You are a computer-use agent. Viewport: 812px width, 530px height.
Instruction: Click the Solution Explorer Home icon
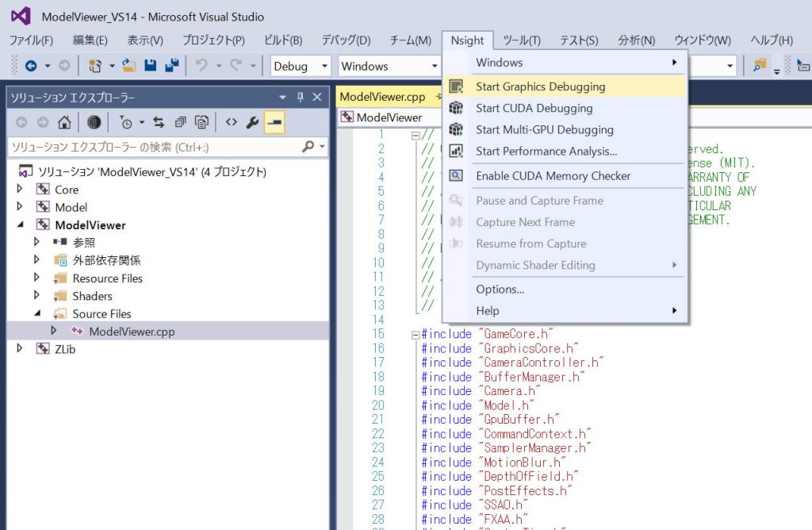point(64,122)
